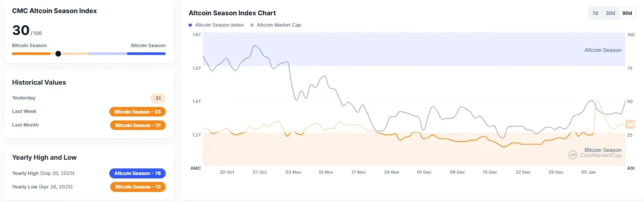Select the 90d chart range

627,13
